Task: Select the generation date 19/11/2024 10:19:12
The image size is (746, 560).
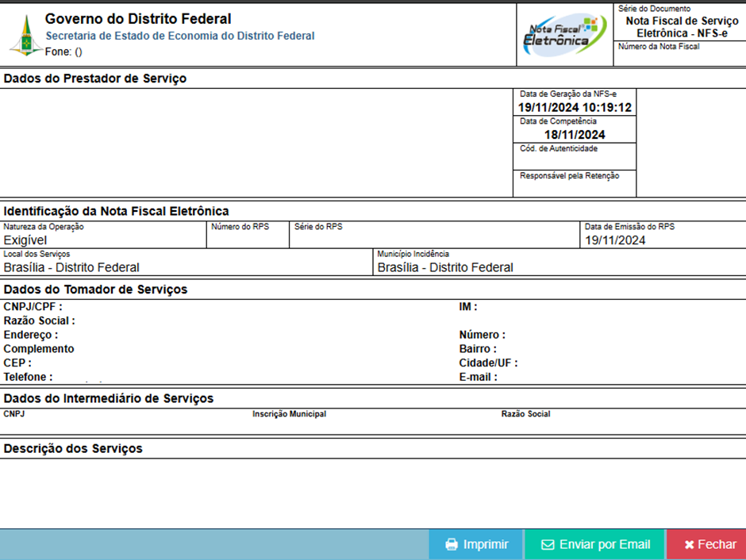Action: click(575, 108)
